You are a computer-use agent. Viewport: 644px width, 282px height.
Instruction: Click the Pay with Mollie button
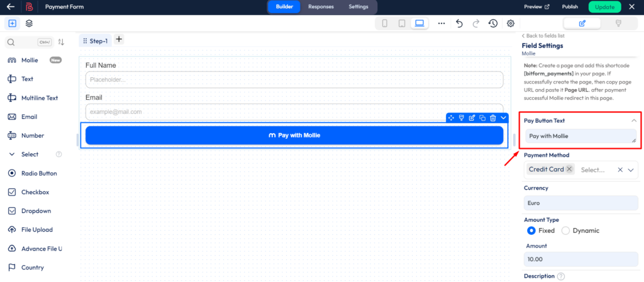coord(294,135)
